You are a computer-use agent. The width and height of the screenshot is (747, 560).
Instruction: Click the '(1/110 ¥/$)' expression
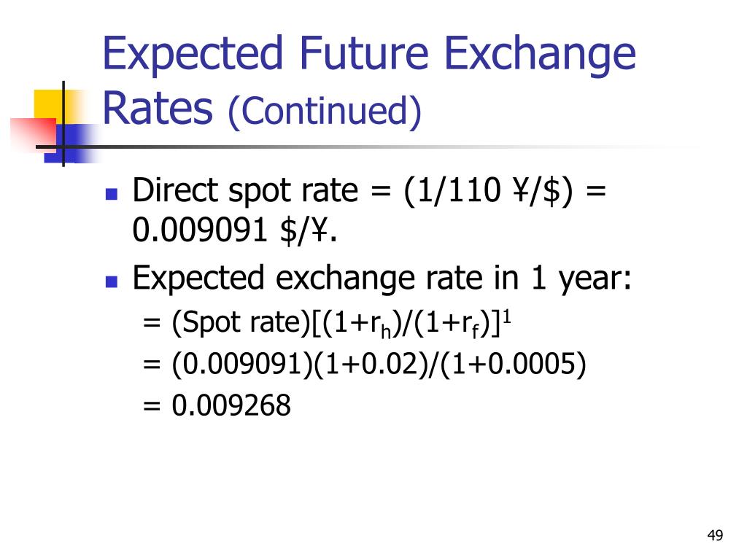click(x=489, y=192)
